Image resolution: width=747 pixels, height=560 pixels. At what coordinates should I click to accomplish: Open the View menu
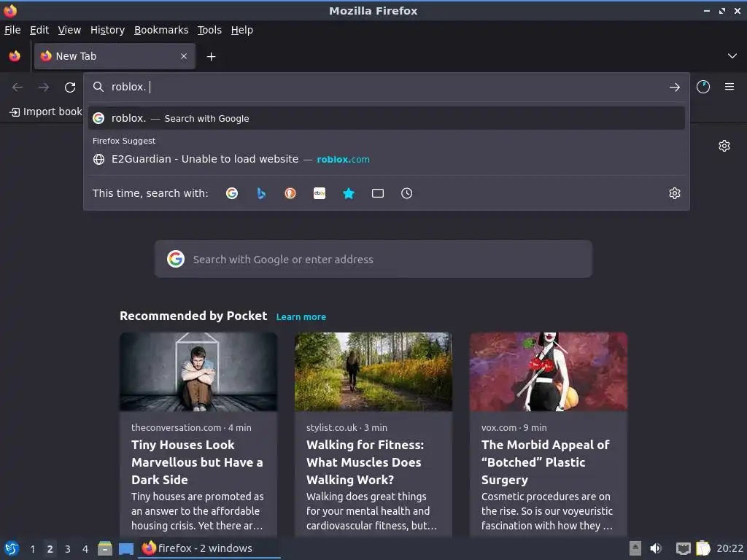tap(69, 30)
